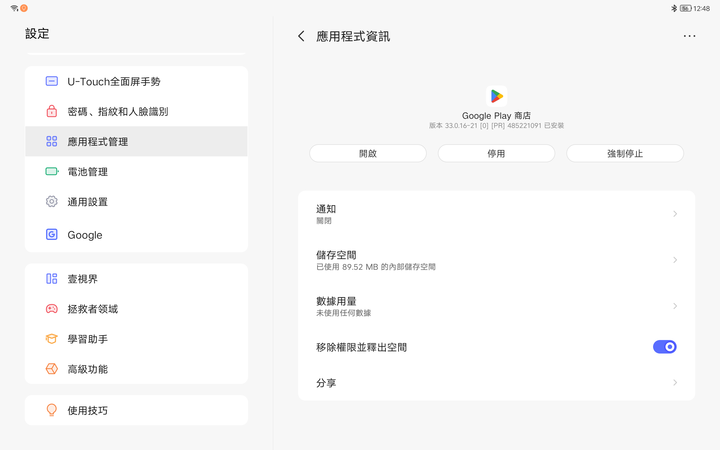Open 使用技巧 entry

click(x=136, y=410)
